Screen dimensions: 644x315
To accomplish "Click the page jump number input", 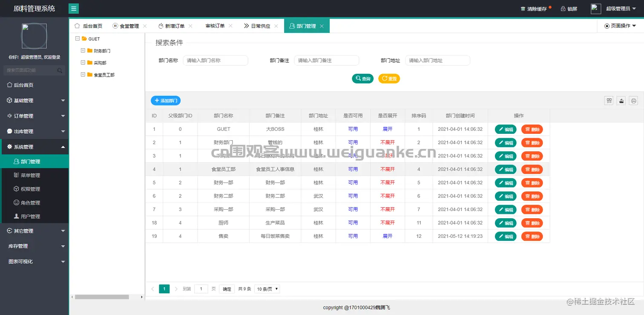I will click(x=201, y=289).
